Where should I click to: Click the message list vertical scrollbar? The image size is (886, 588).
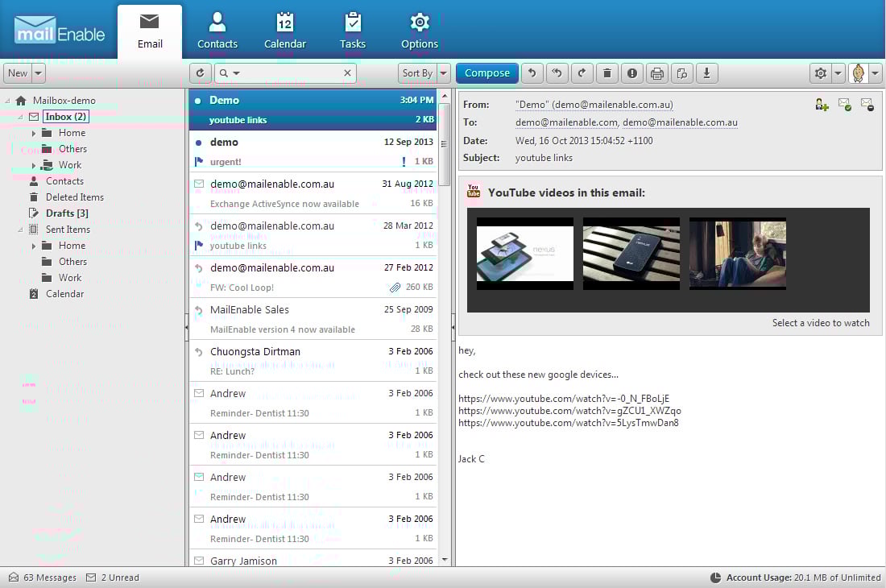[x=444, y=322]
